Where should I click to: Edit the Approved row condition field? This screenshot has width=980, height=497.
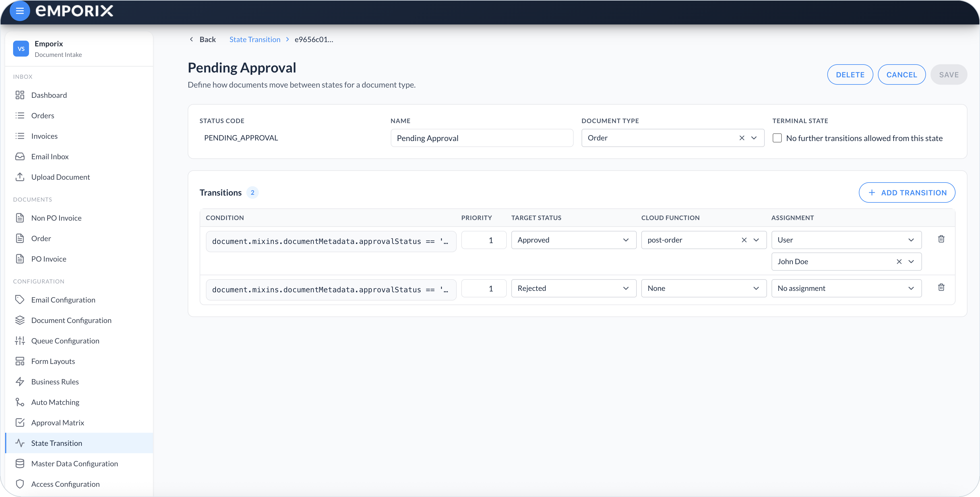coord(331,241)
